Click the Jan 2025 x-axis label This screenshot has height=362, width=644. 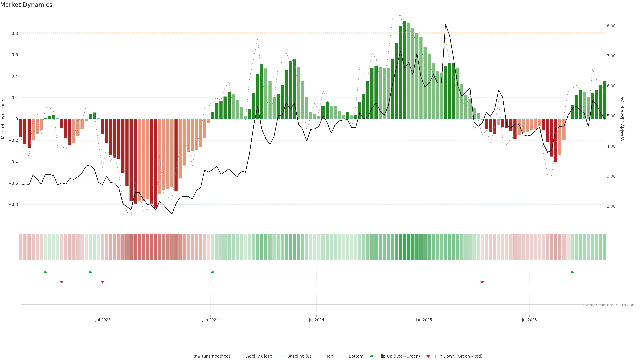[423, 320]
